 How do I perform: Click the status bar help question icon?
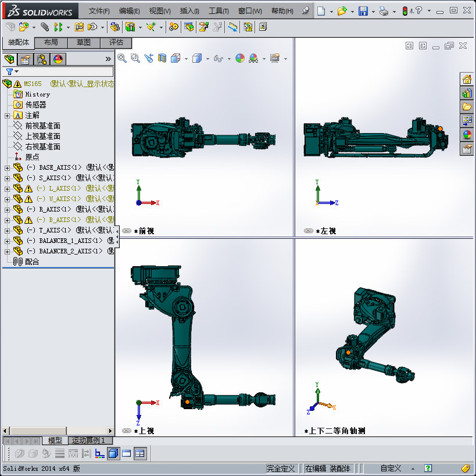pyautogui.click(x=428, y=468)
